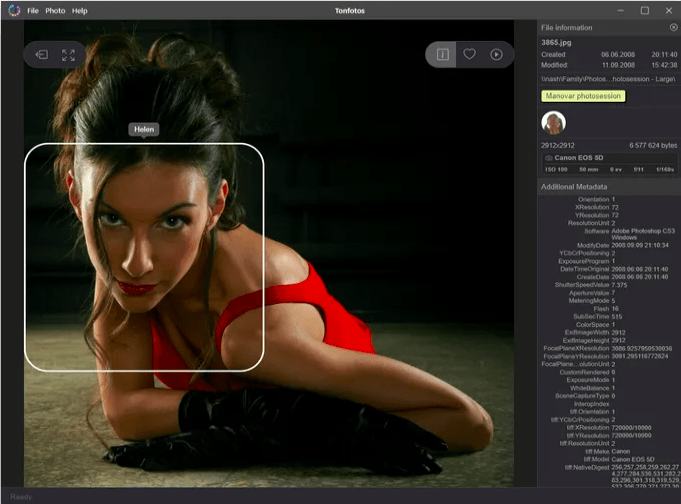Open the Help menu

coord(80,10)
